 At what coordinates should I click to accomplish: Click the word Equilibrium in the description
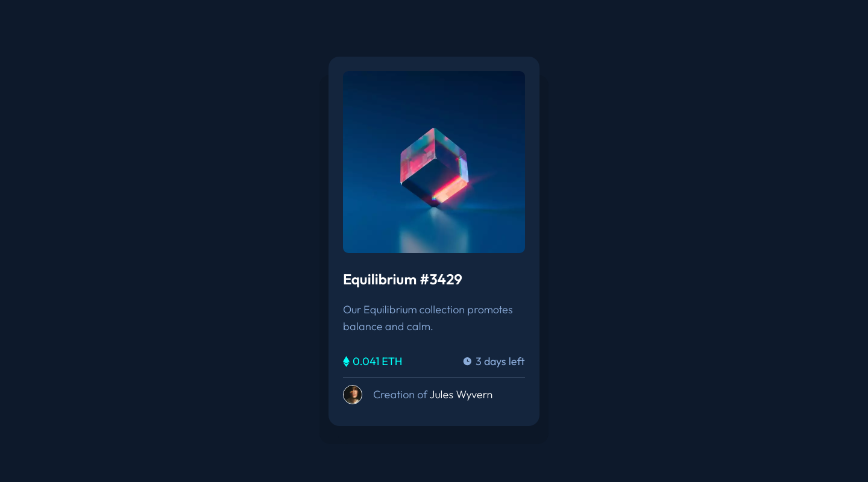click(x=390, y=310)
